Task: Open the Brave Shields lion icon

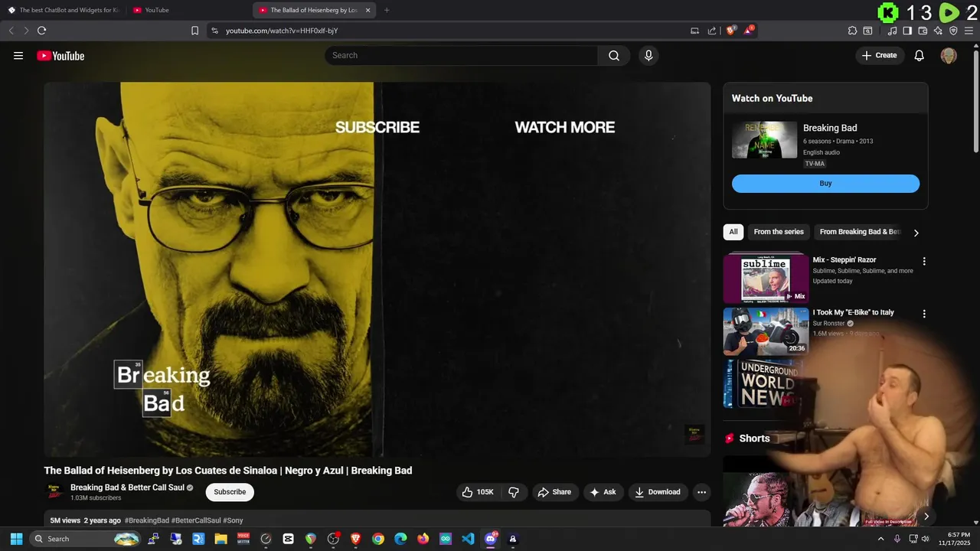Action: 730,31
